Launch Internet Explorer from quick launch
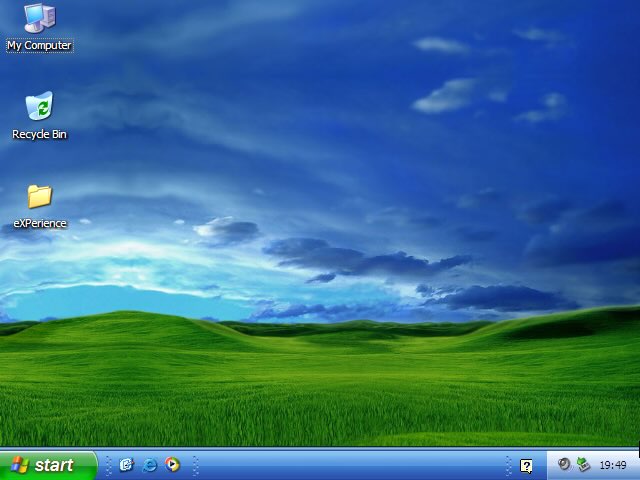The height and width of the screenshot is (480, 640). pos(149,464)
